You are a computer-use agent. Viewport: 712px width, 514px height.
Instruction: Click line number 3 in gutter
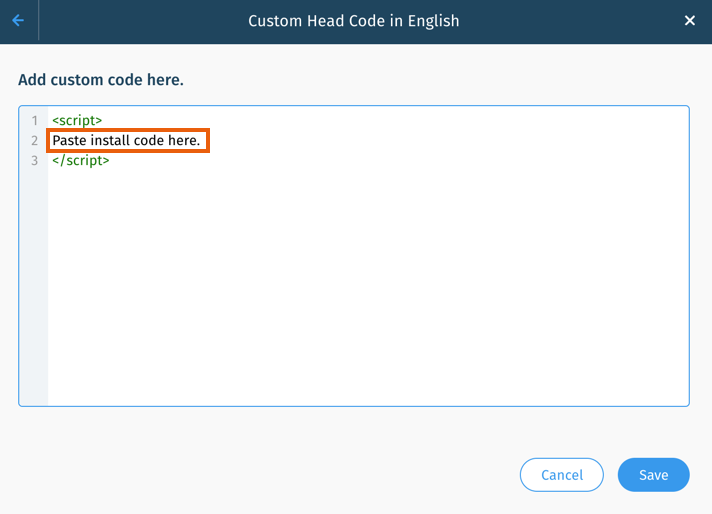click(35, 160)
